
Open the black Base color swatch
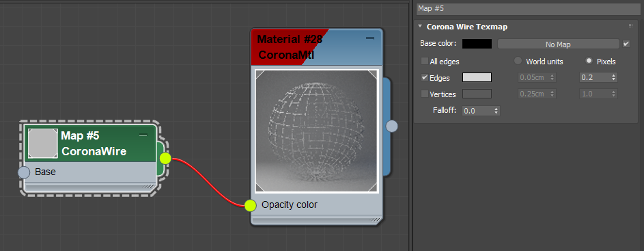tap(477, 44)
